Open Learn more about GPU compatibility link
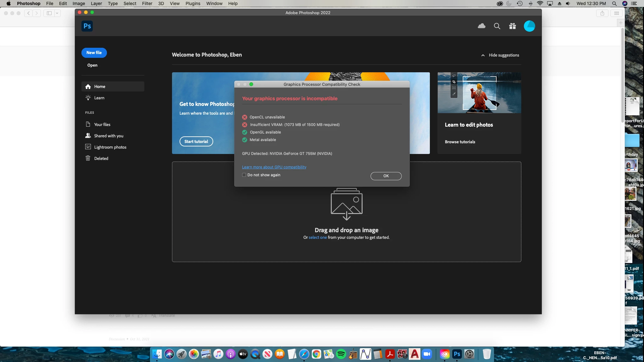The height and width of the screenshot is (362, 644). 274,167
